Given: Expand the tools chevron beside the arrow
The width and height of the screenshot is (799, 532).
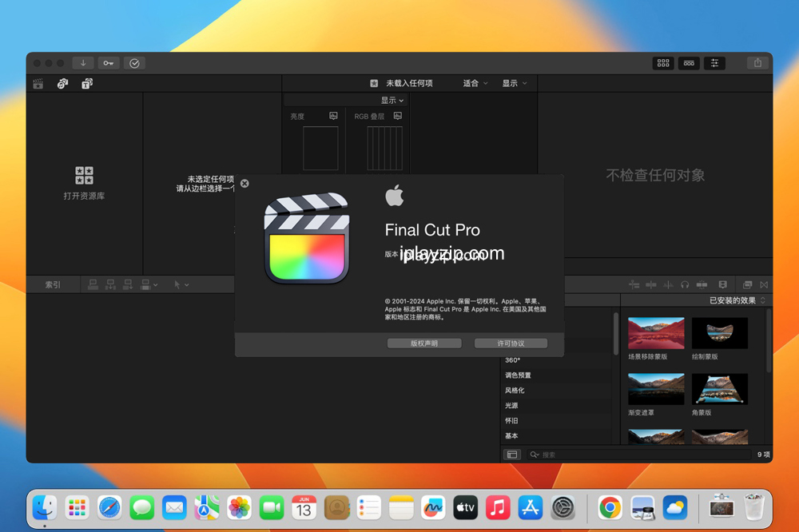Looking at the screenshot, I should pyautogui.click(x=187, y=285).
